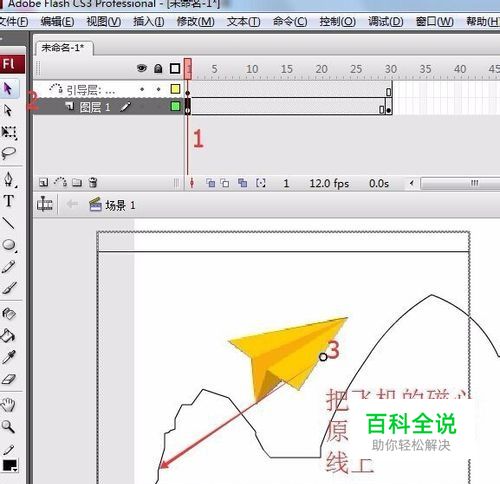Click frame 1 keyframe of guide layer
This screenshot has width=500, height=484.
[188, 89]
